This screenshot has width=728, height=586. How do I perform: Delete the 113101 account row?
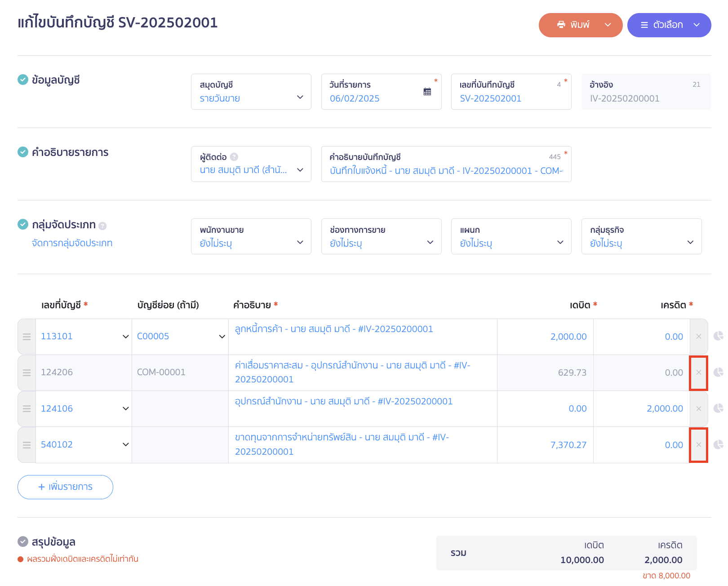pyautogui.click(x=698, y=337)
